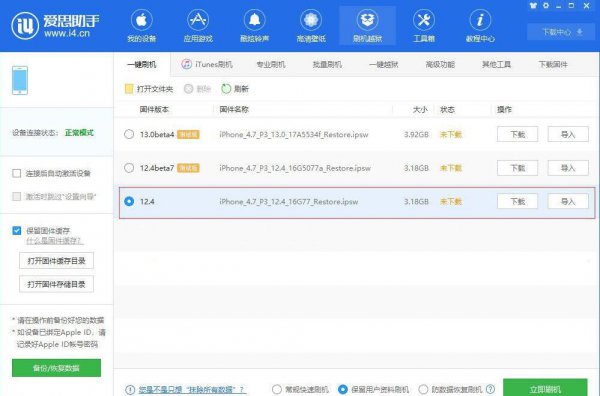The width and height of the screenshot is (600, 396).
Task: Open 工具箱 toolbox section
Action: 424,26
